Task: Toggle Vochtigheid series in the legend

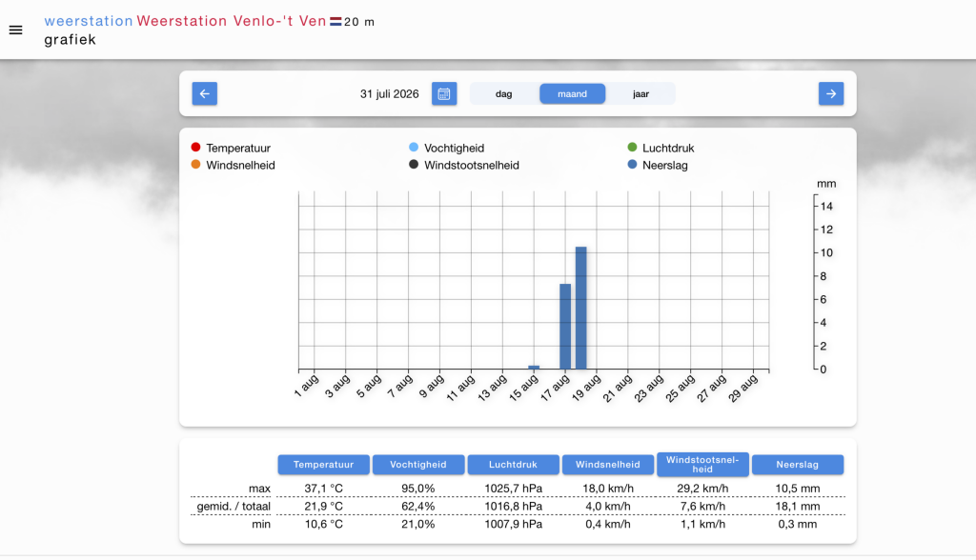Action: click(x=446, y=148)
